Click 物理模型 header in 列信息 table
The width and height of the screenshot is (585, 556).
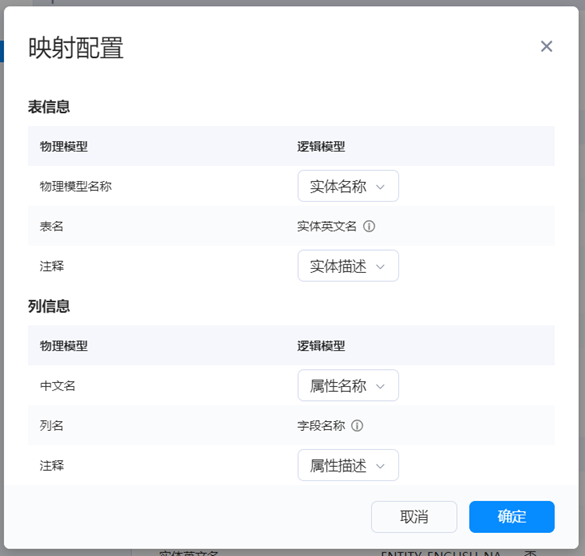[64, 346]
